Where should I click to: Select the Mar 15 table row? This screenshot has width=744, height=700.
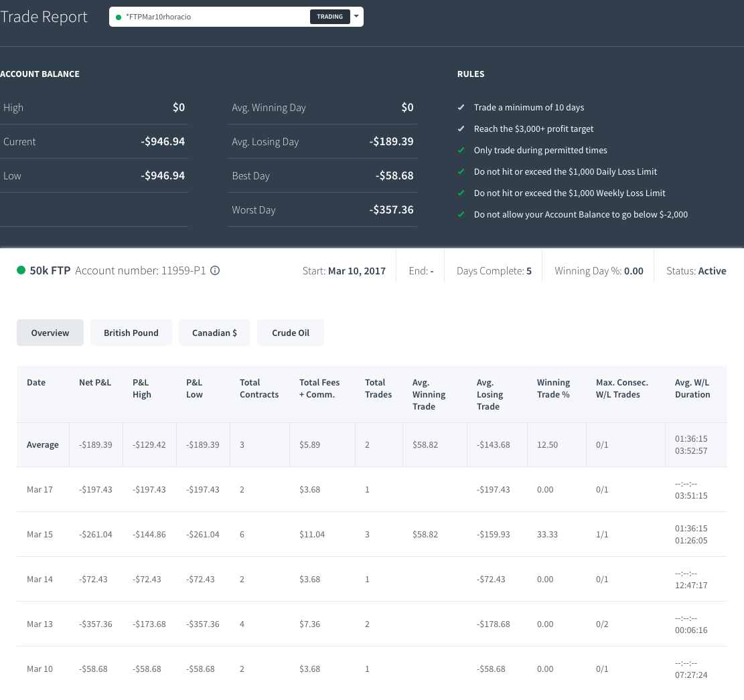[372, 534]
